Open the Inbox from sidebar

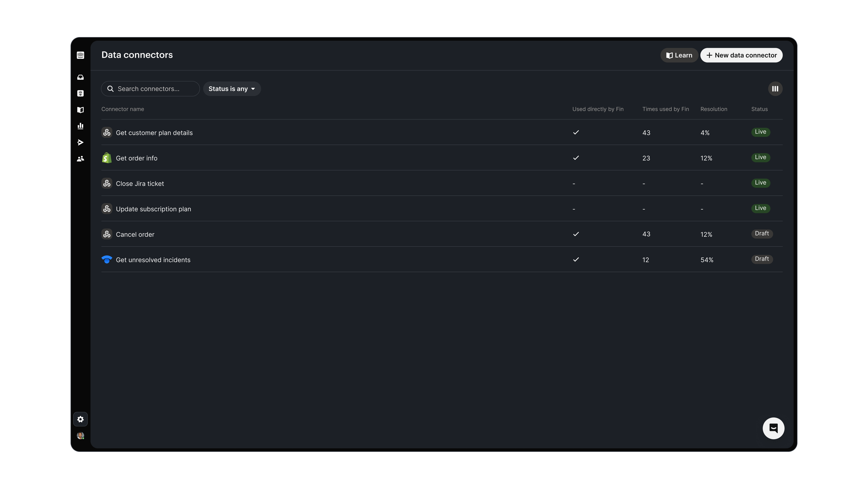coord(80,77)
